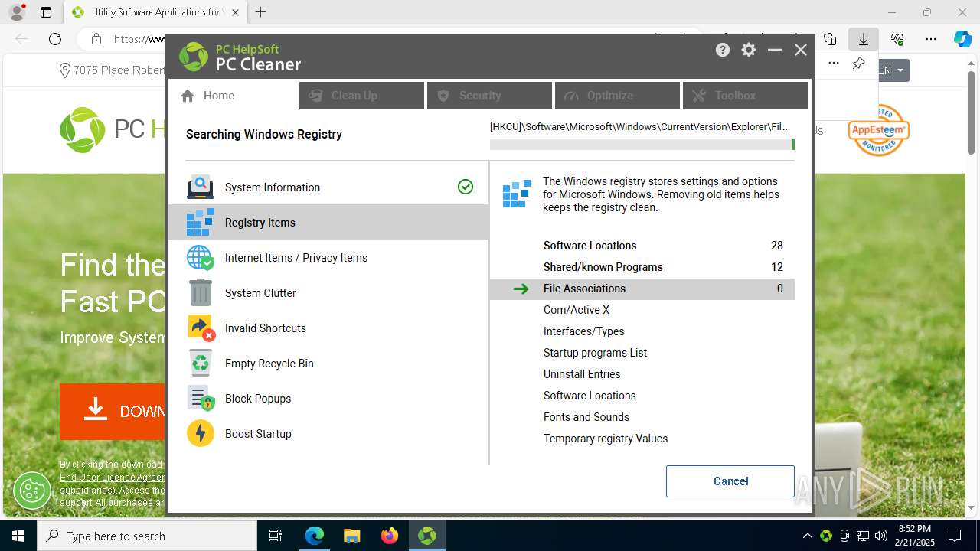The width and height of the screenshot is (980, 551).
Task: Click the PC HelpSoft PC Cleaner logo
Action: (240, 57)
